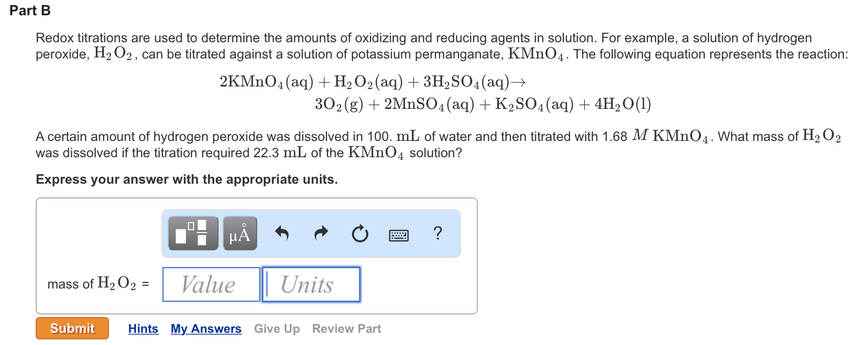Open the Hints link
Viewport: 868px width, 345px height.
tap(143, 328)
